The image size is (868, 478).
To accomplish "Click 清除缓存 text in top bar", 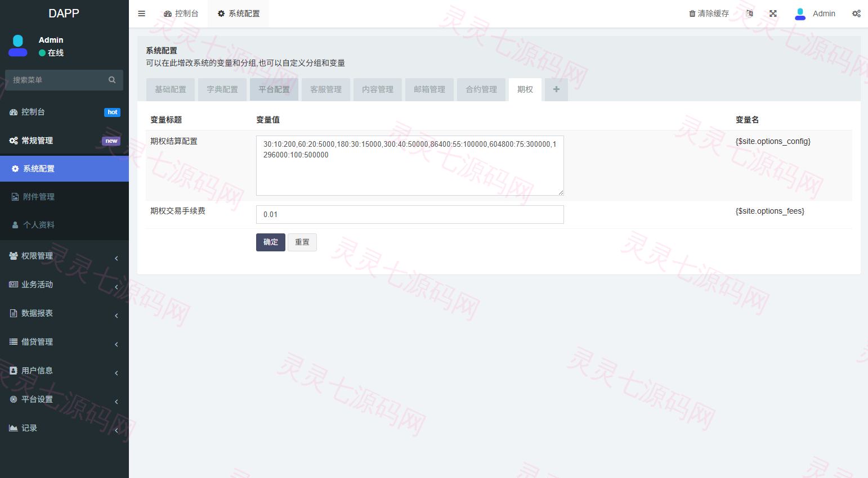I will click(713, 13).
